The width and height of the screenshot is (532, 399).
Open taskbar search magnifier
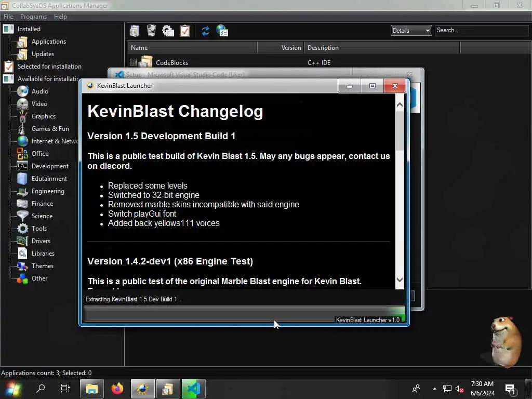(41, 389)
